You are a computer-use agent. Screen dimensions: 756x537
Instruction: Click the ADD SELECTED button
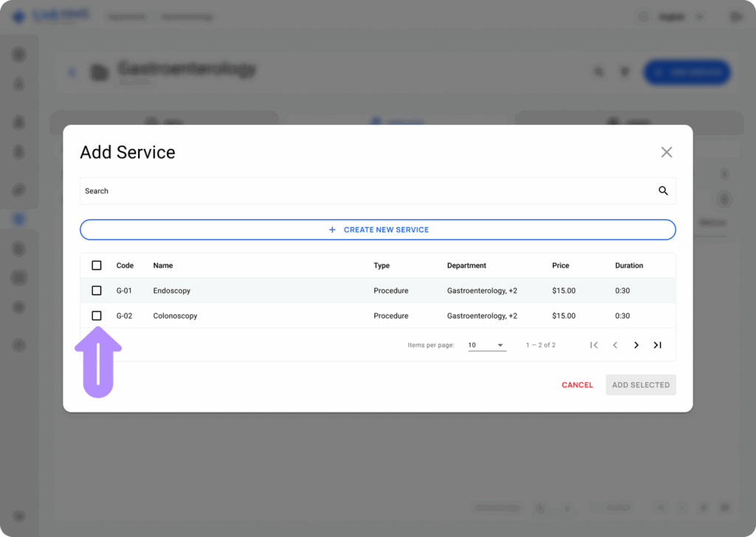640,384
